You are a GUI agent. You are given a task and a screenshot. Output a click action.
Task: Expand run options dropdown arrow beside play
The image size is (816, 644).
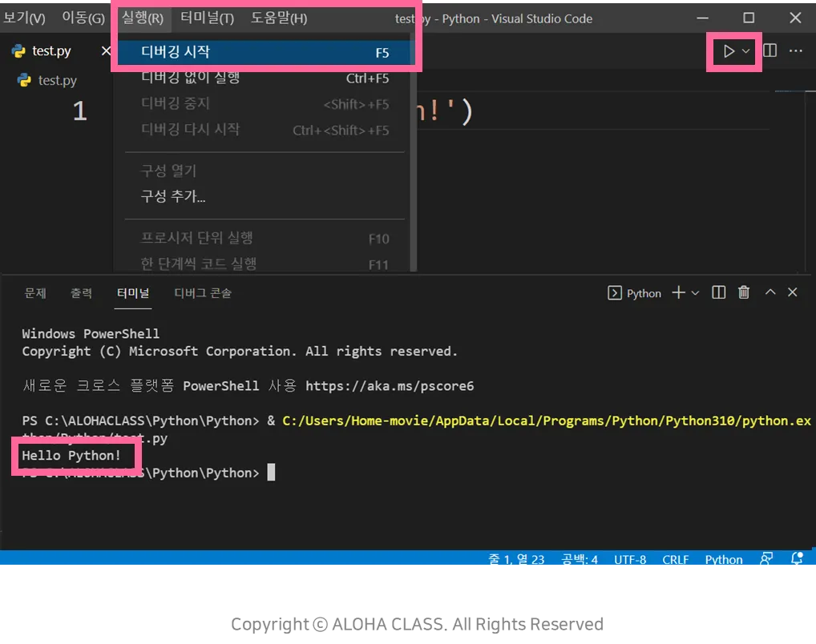click(745, 51)
